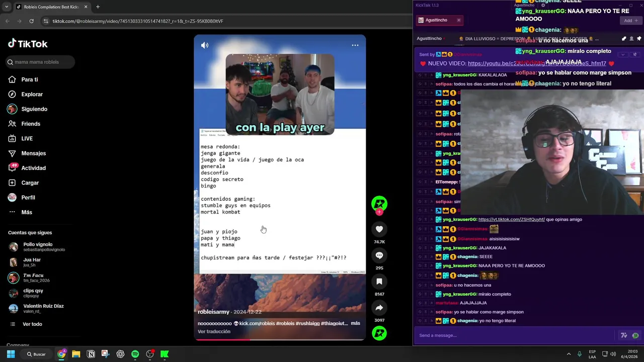644x362 pixels.
Task: Bookmark the video to favorites
Action: click(x=379, y=282)
